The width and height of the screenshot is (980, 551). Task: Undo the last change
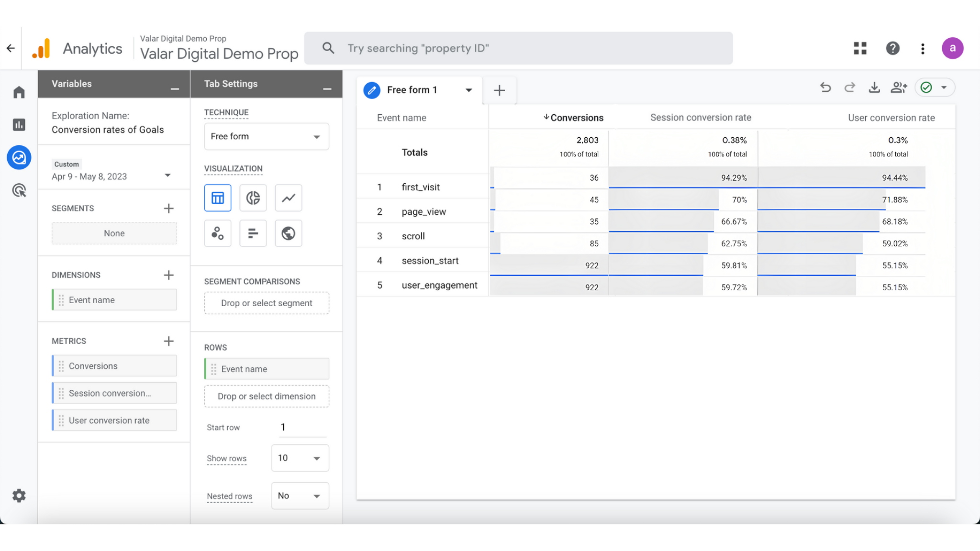coord(825,88)
